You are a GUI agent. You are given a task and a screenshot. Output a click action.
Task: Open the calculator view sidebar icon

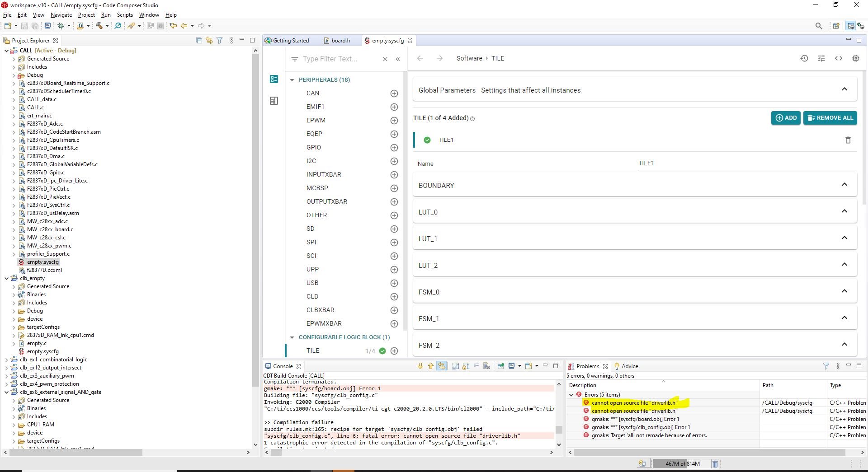pyautogui.click(x=274, y=101)
